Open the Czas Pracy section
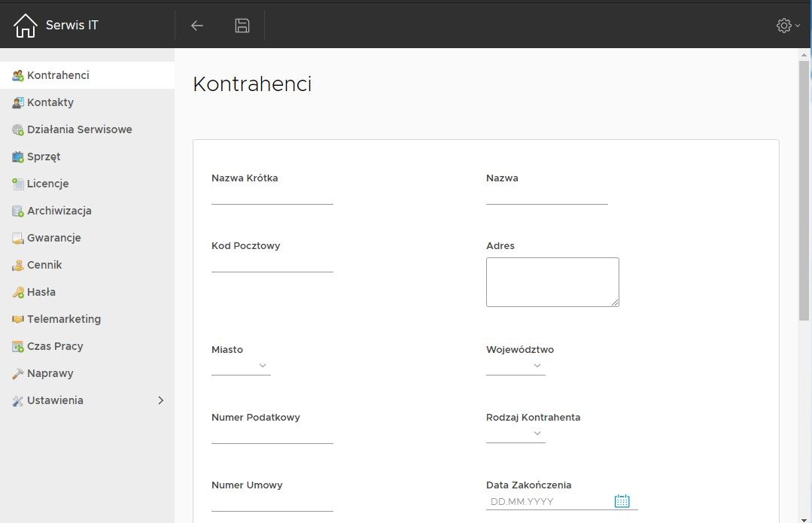The image size is (812, 523). [x=55, y=346]
